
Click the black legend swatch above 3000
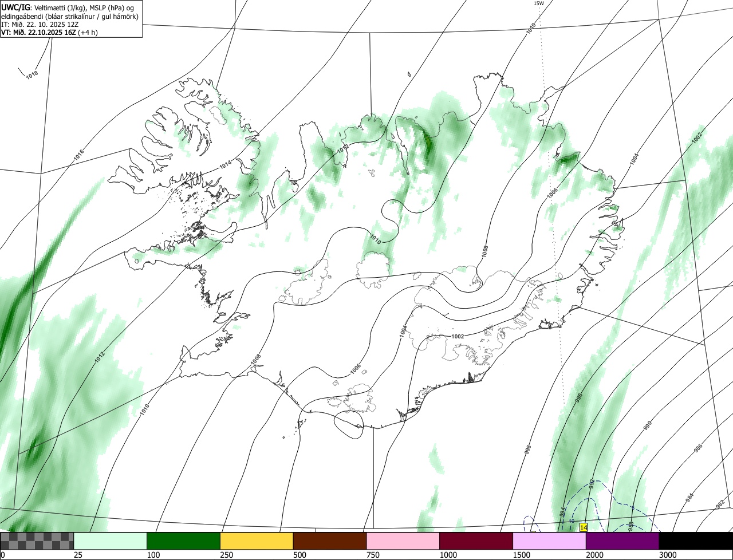(696, 541)
